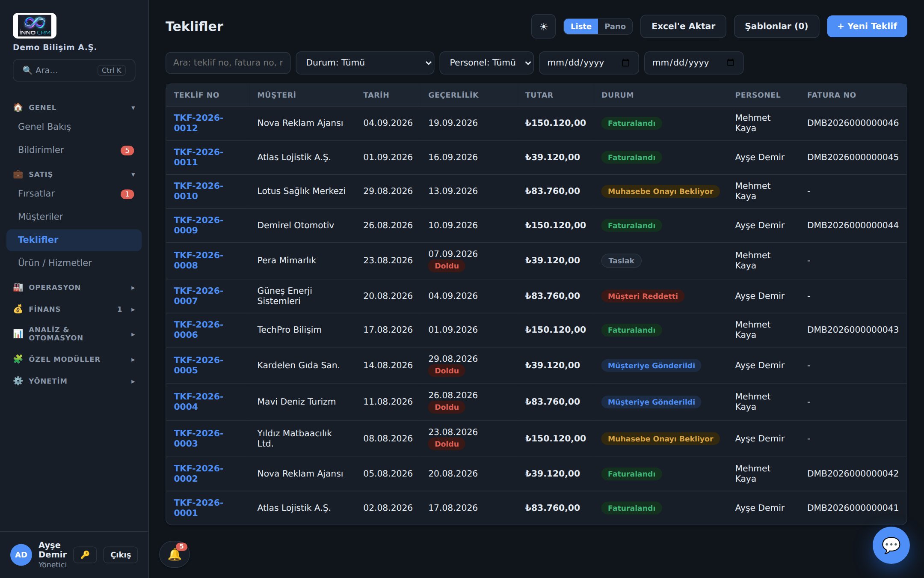Toggle the light theme sun icon

click(x=543, y=27)
